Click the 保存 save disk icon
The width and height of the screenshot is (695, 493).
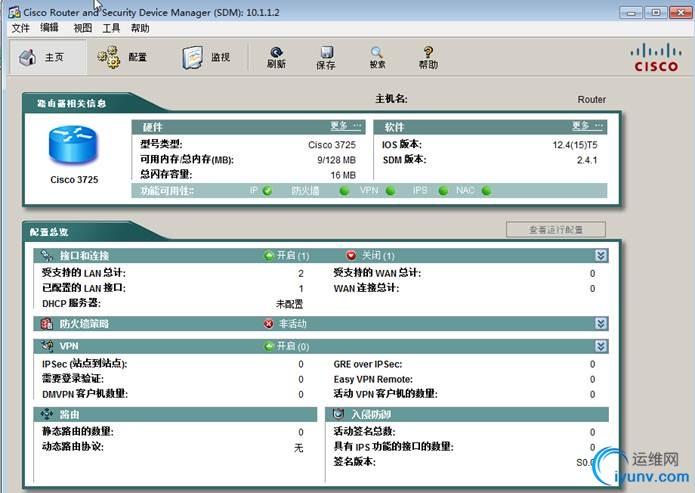coord(326,58)
